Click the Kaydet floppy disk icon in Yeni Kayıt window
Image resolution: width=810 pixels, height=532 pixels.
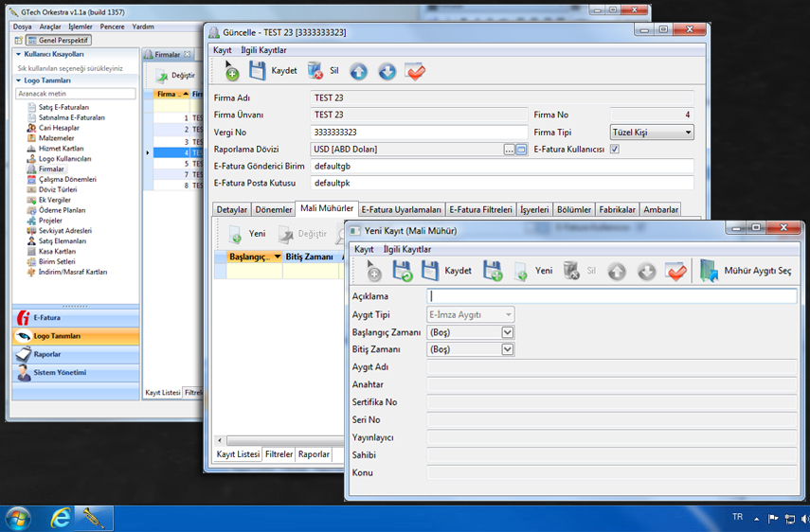coord(430,272)
